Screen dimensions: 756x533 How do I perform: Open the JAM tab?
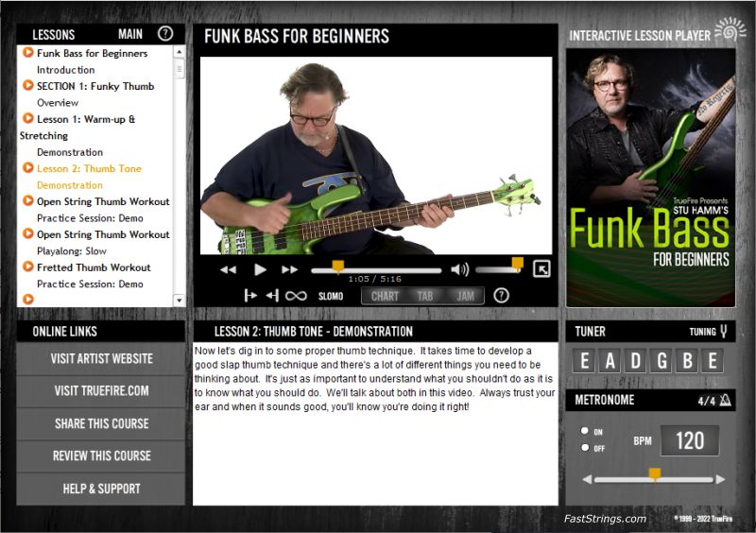(x=465, y=296)
